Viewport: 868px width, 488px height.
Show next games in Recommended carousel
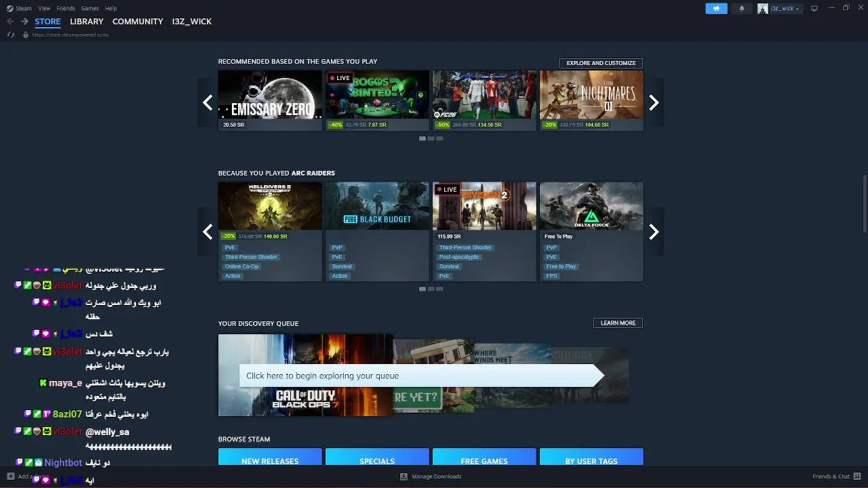click(x=654, y=102)
